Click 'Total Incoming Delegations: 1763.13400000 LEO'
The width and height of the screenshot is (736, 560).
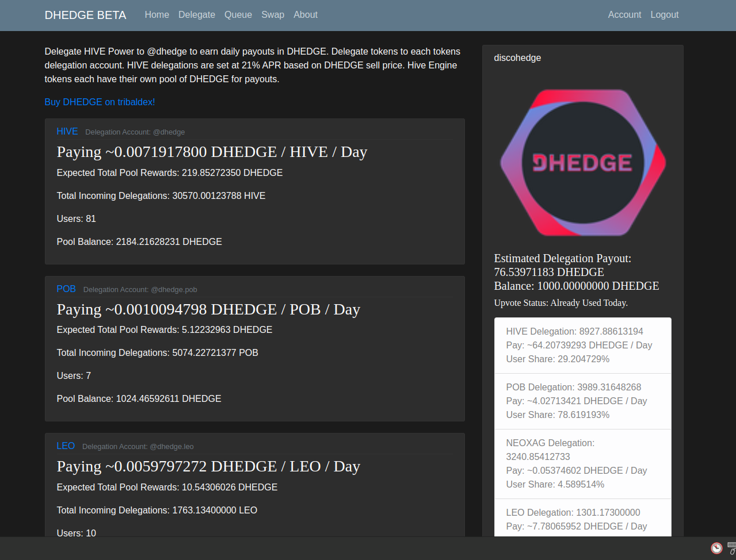click(157, 511)
